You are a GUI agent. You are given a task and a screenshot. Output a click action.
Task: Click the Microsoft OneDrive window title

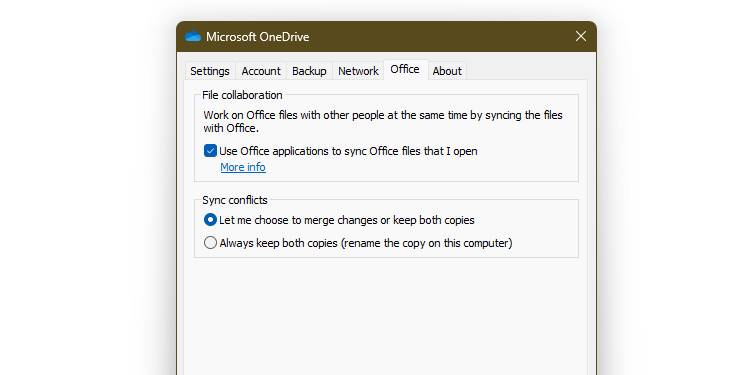(258, 37)
